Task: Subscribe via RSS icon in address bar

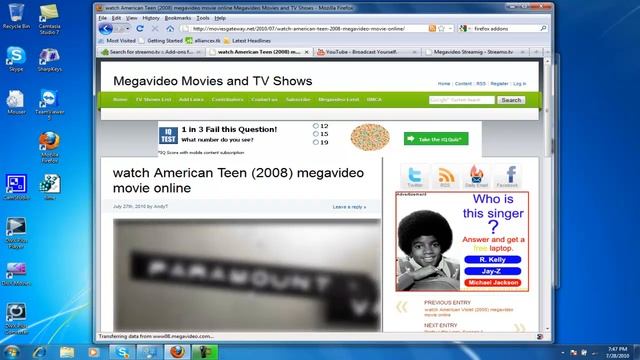Action: coord(432,28)
